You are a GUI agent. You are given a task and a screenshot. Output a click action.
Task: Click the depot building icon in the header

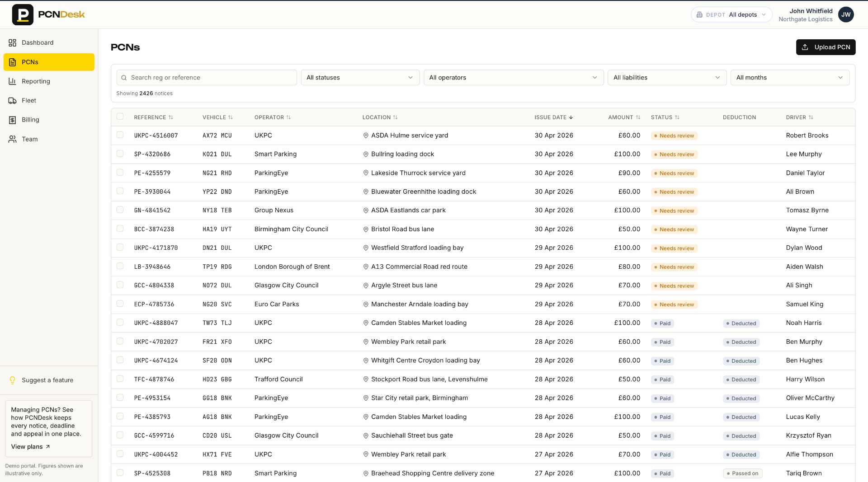699,14
